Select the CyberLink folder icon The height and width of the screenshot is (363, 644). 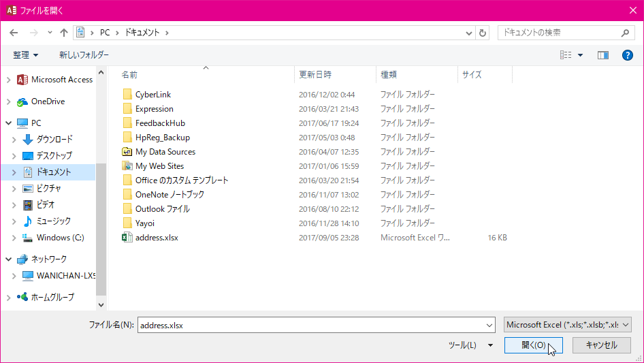(x=127, y=95)
